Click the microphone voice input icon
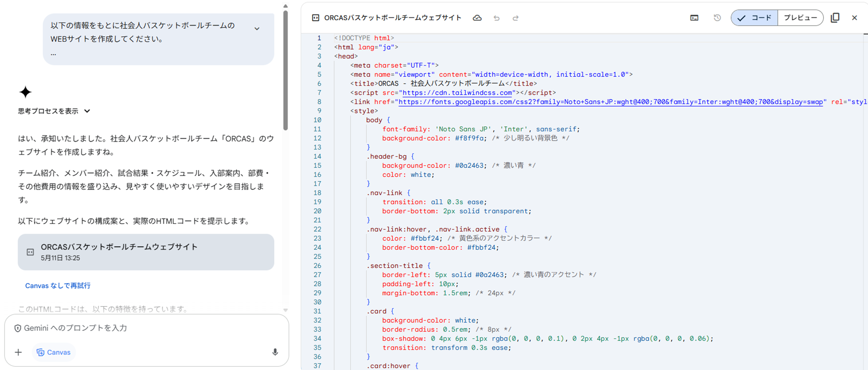This screenshot has width=868, height=370. [x=275, y=352]
